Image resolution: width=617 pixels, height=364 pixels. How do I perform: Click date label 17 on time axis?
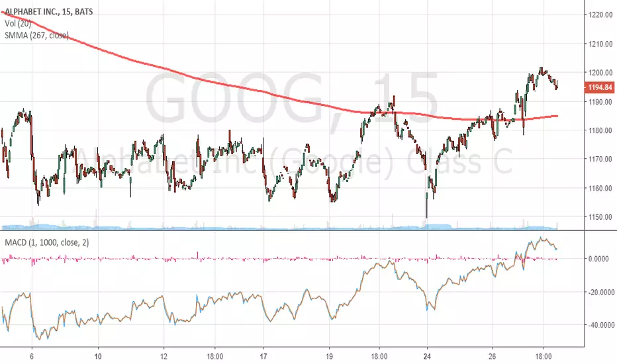coord(263,357)
